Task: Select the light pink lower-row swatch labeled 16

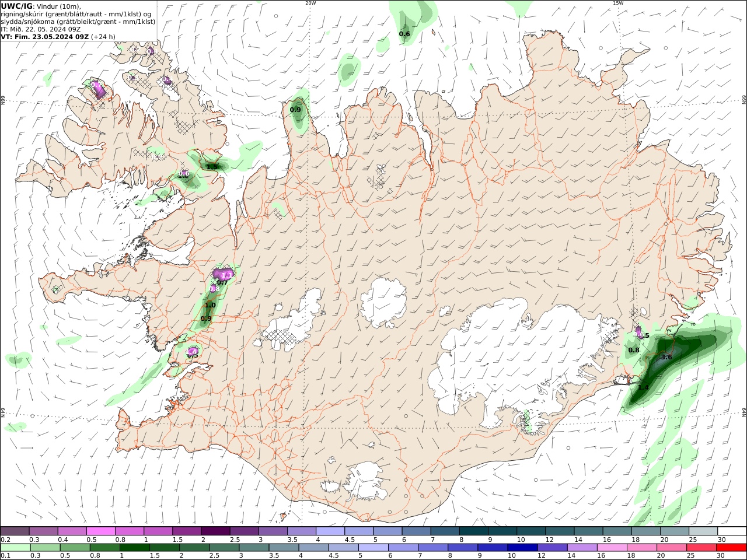Action: [x=612, y=548]
